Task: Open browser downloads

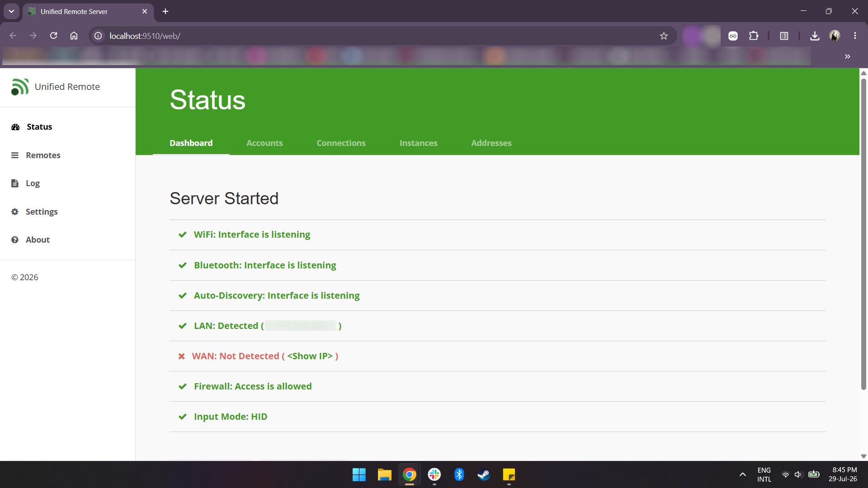Action: 815,36
